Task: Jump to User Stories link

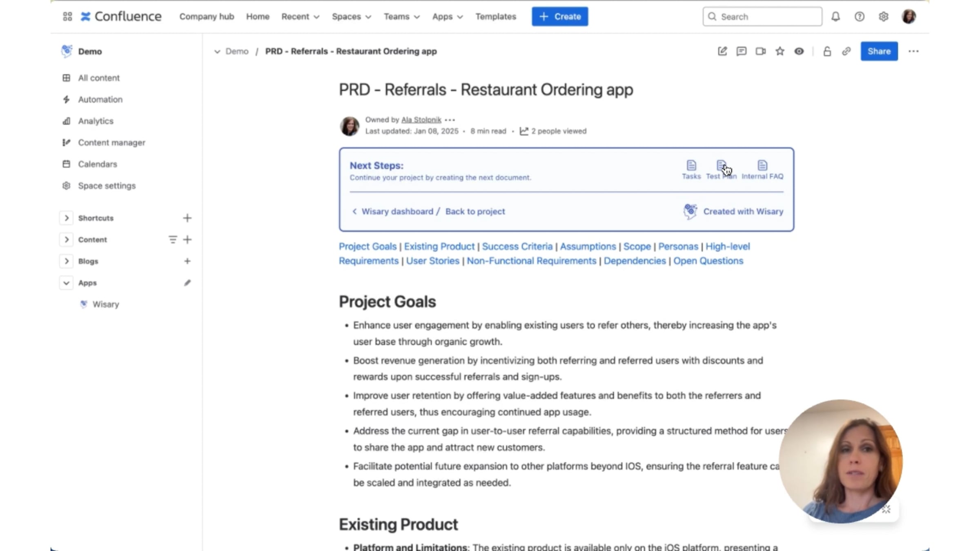Action: [x=432, y=261]
